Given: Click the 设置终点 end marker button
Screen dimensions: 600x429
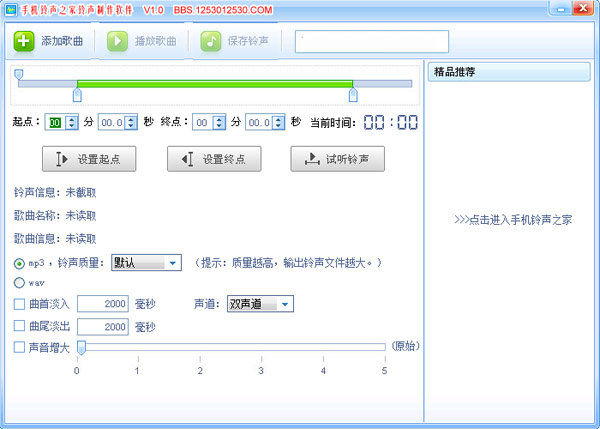Looking at the screenshot, I should 214,159.
